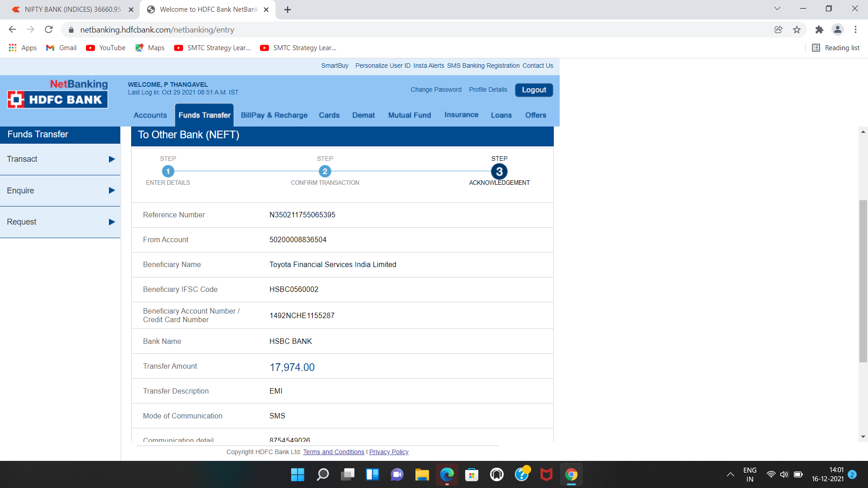Viewport: 868px width, 488px height.
Task: Click the page vertical scrollbar thumb
Action: click(x=863, y=280)
